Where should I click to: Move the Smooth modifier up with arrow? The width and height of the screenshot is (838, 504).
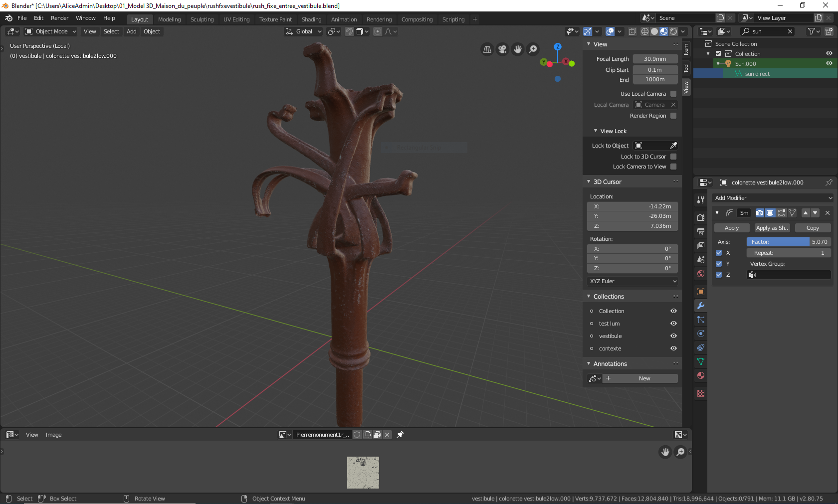(806, 213)
